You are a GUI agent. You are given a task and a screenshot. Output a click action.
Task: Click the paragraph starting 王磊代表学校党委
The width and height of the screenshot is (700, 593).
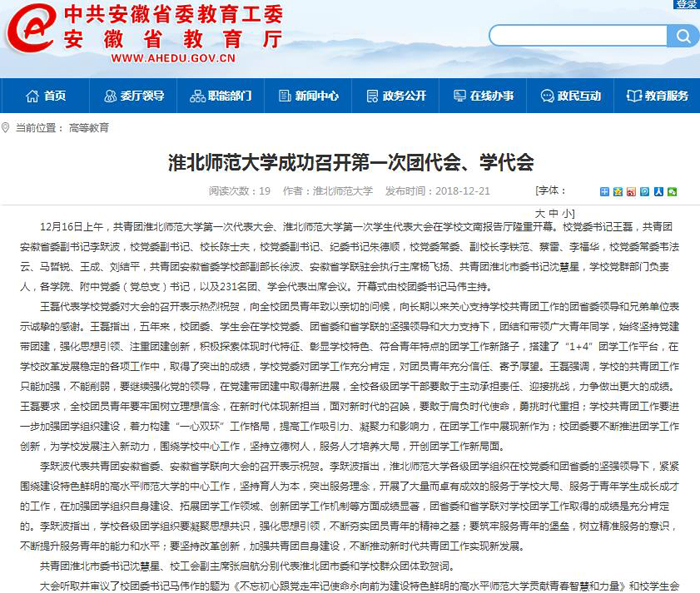tap(350, 376)
